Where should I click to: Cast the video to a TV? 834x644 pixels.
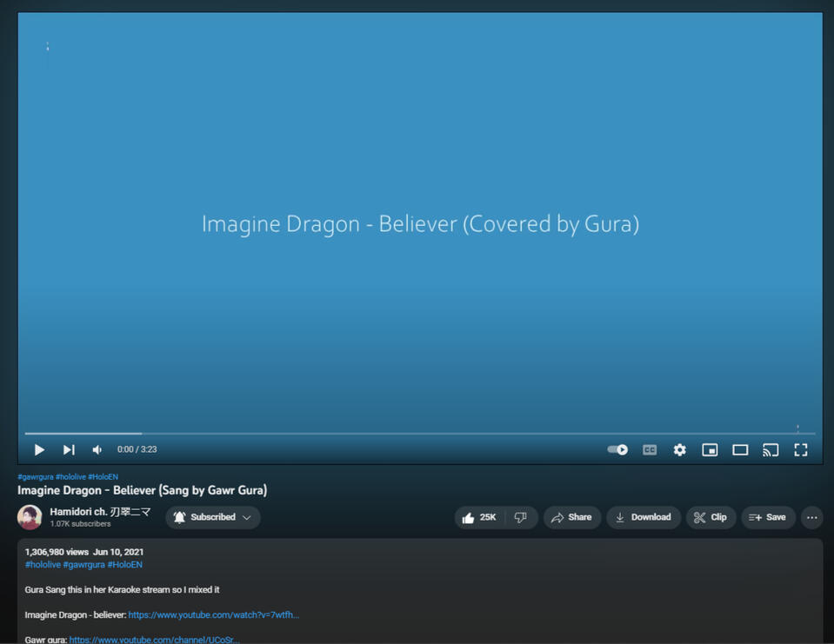(x=771, y=450)
